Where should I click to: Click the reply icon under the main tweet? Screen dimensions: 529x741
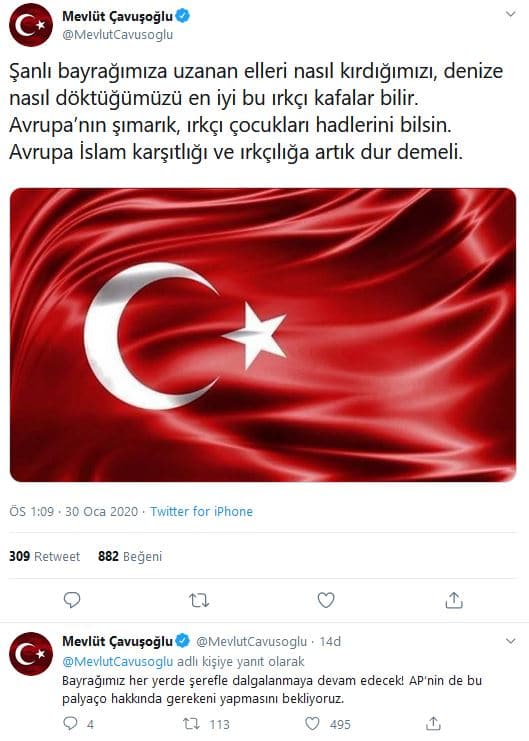(x=72, y=600)
